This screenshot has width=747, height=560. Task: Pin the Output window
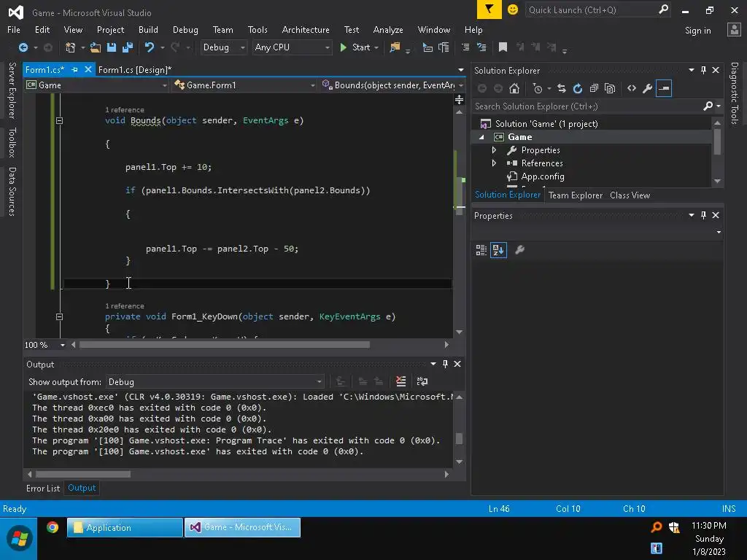pyautogui.click(x=446, y=364)
